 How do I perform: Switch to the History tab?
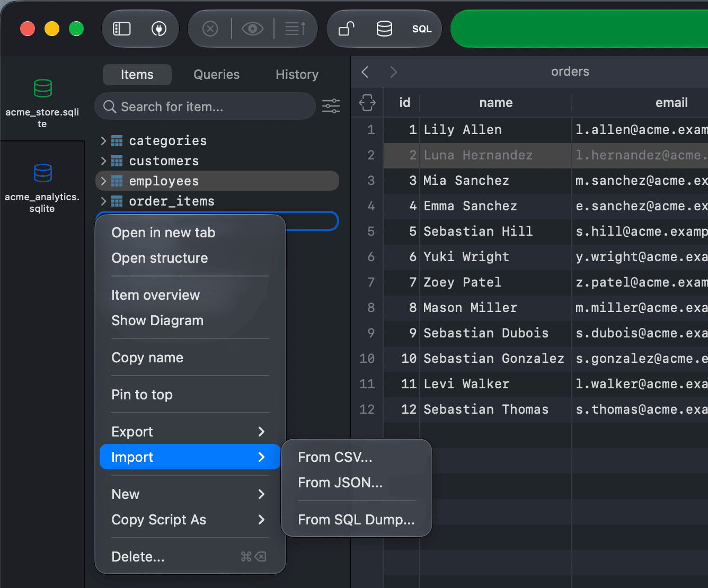coord(297,75)
